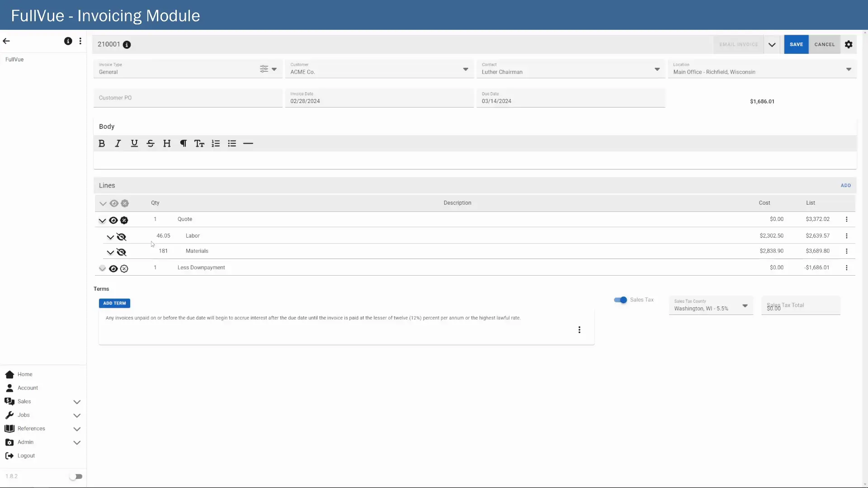The image size is (868, 488).
Task: Go back using the left arrow icon
Action: 6,41
